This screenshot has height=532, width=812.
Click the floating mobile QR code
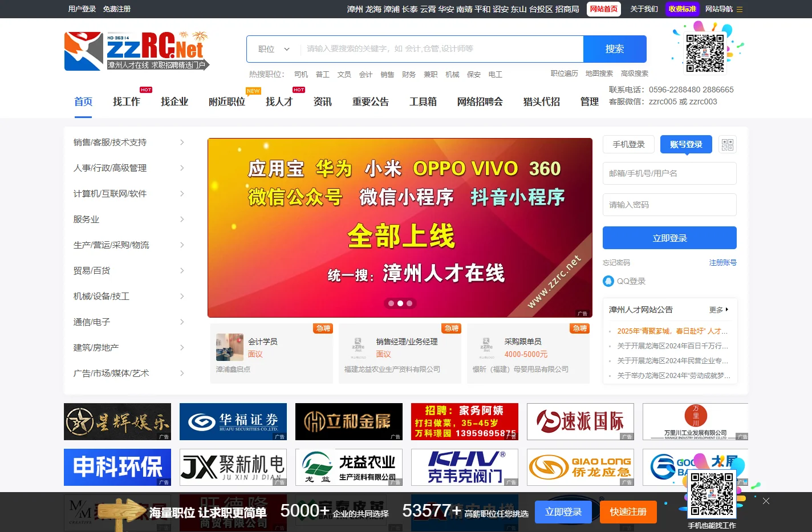pyautogui.click(x=712, y=494)
